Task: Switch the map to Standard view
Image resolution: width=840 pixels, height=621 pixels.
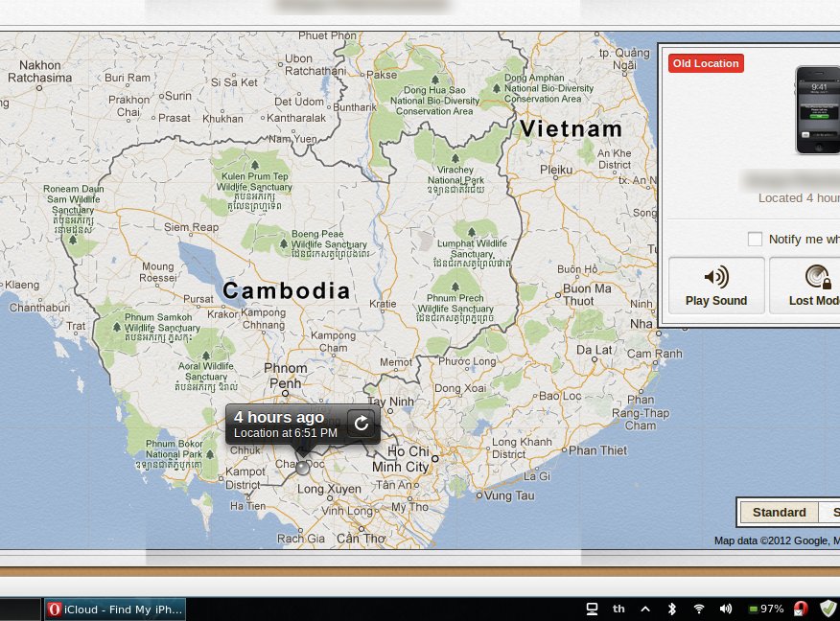Action: 779,513
